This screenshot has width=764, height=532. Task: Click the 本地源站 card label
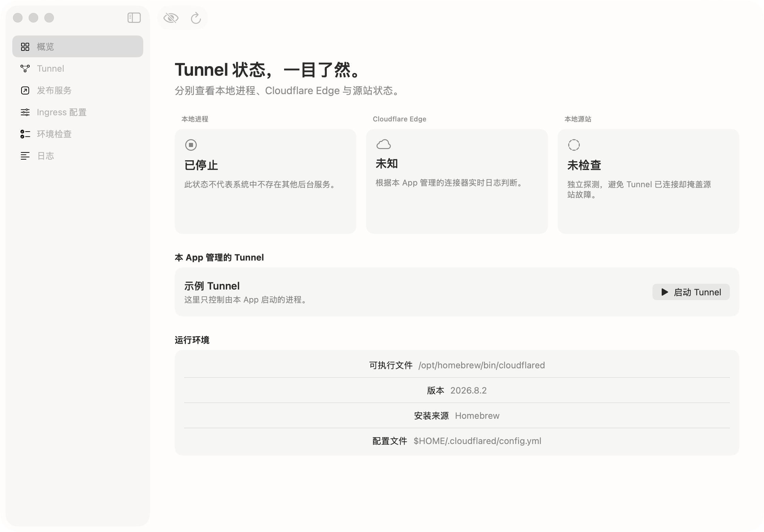tap(578, 119)
